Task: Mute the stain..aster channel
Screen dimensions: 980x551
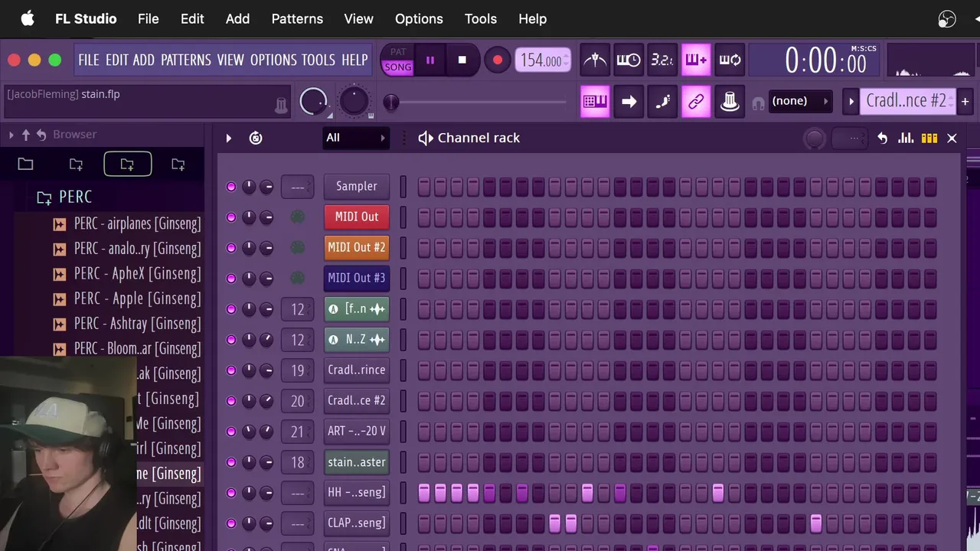Action: pyautogui.click(x=231, y=462)
